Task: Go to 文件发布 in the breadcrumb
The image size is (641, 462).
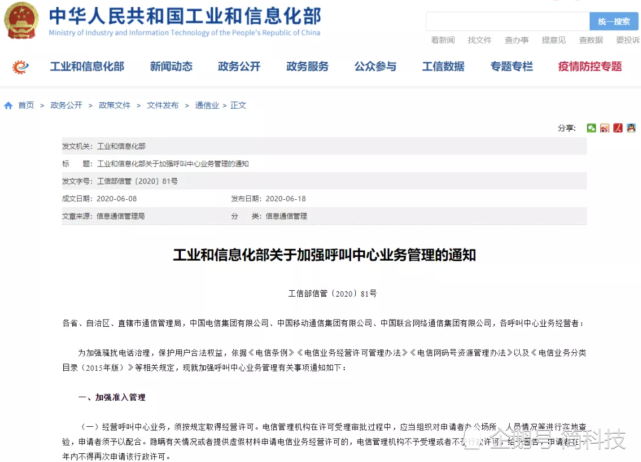Action: [163, 105]
